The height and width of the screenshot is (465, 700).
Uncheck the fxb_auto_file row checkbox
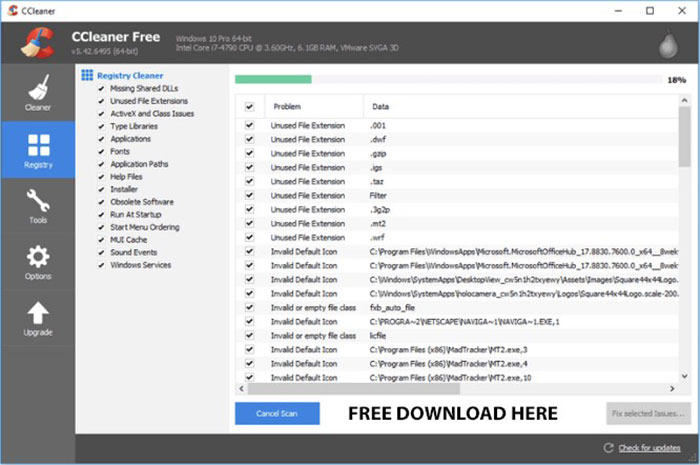tap(249, 307)
